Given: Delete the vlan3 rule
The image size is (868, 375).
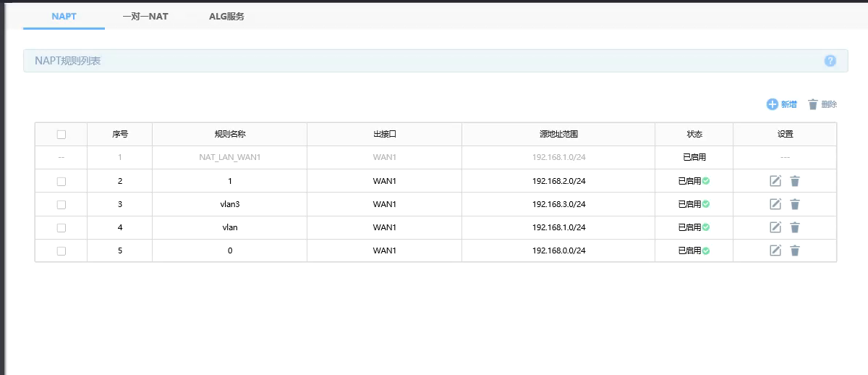Looking at the screenshot, I should (x=795, y=204).
